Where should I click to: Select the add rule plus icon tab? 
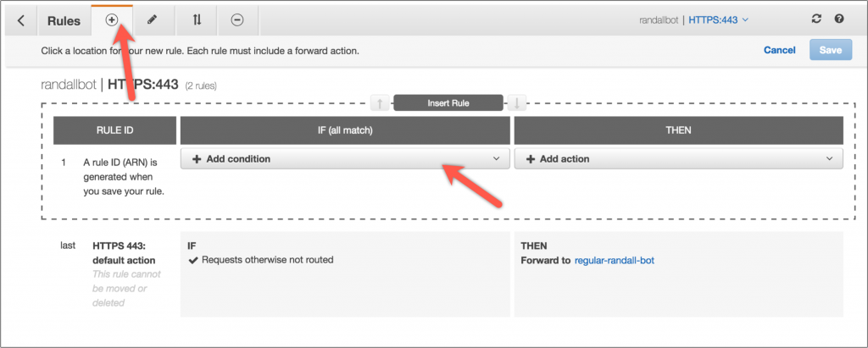pos(112,20)
